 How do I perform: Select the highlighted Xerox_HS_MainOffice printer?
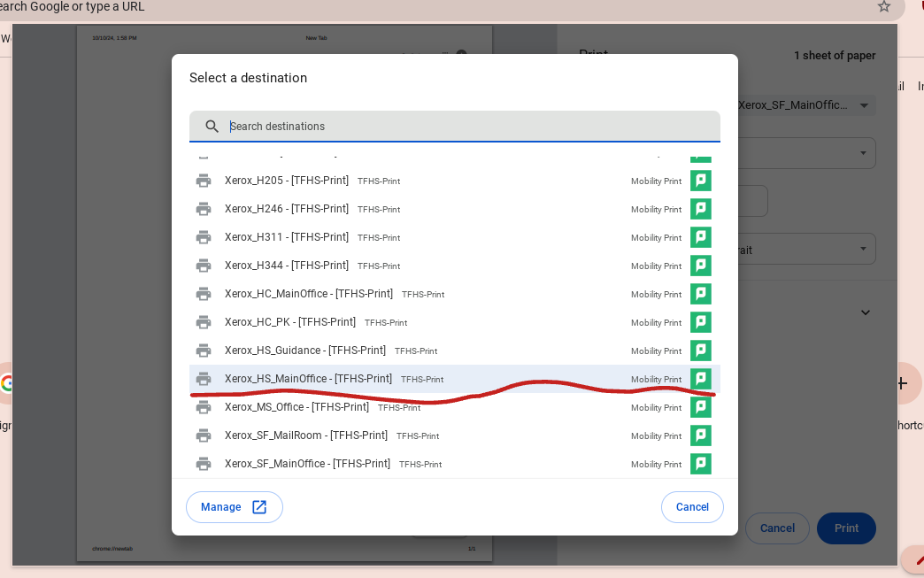coord(454,378)
